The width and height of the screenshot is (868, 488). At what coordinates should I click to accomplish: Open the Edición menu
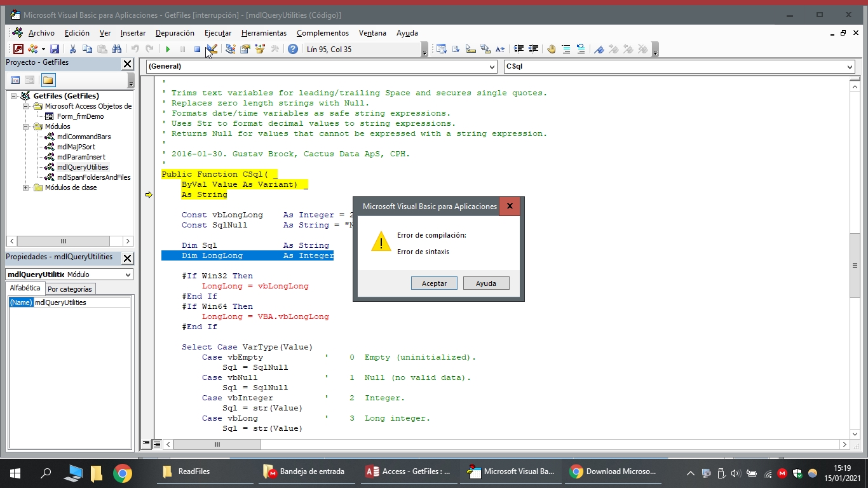77,33
